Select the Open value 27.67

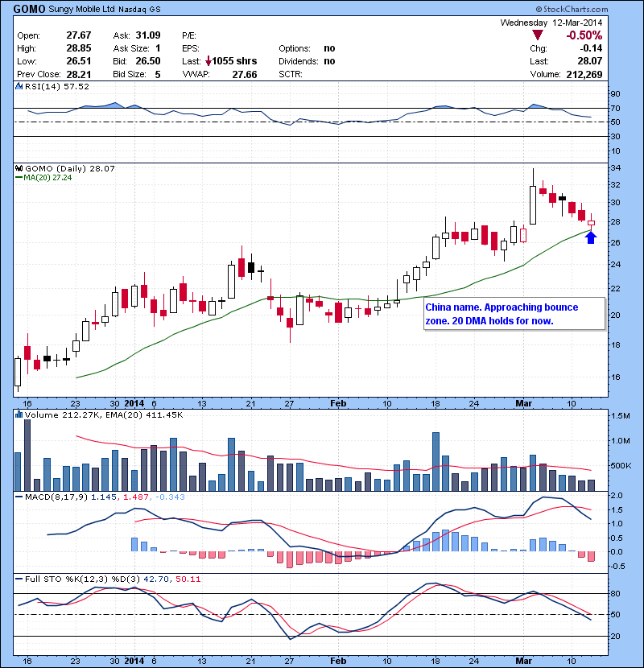coord(79,35)
